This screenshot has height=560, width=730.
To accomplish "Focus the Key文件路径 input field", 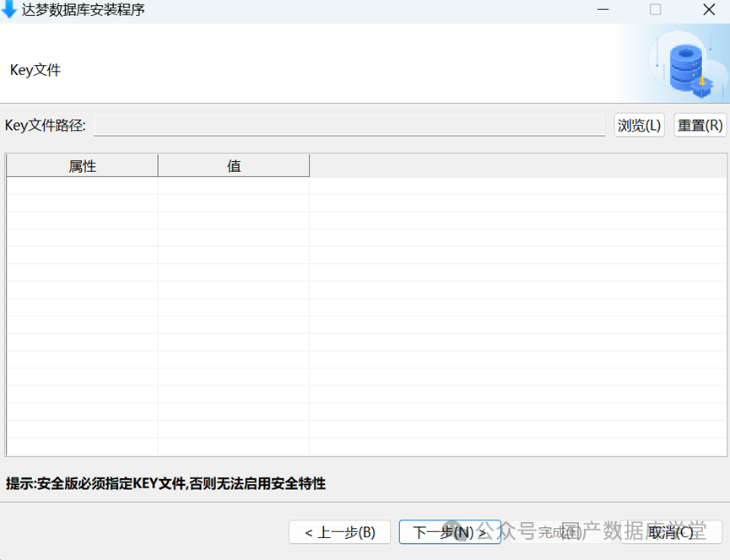I will tap(349, 125).
